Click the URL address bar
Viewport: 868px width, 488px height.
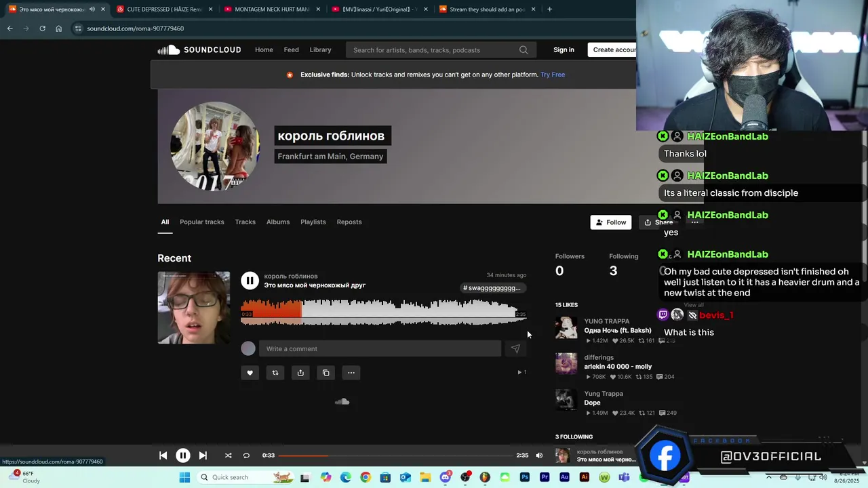(x=353, y=28)
